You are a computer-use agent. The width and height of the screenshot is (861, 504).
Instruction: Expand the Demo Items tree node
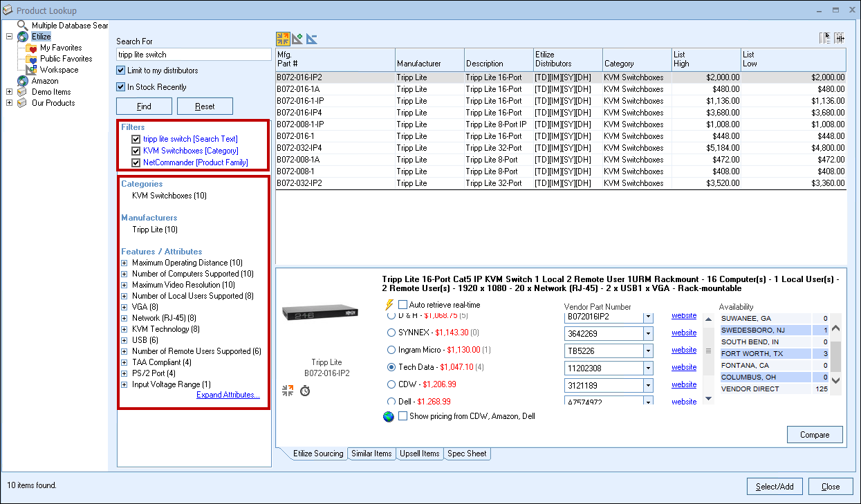tap(9, 92)
